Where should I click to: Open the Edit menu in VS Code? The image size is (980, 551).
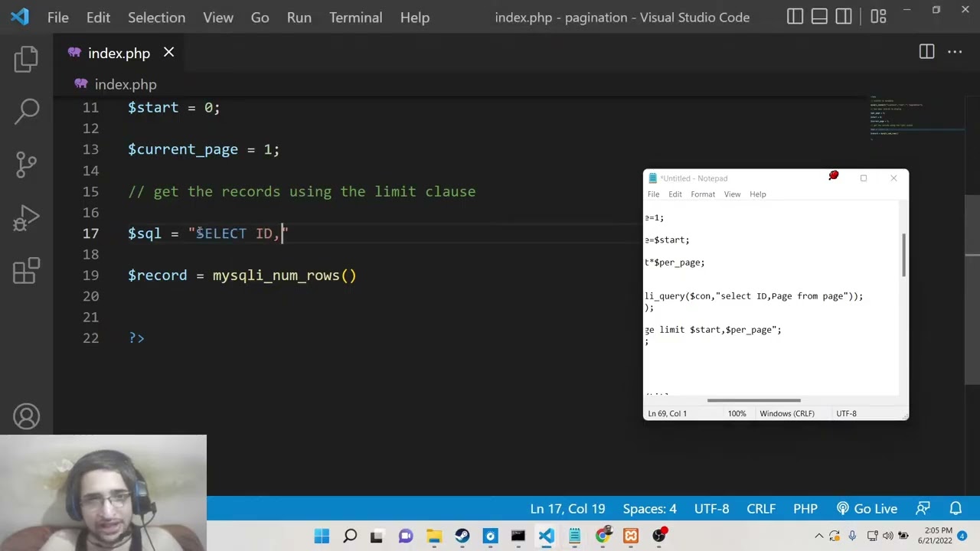coord(98,17)
